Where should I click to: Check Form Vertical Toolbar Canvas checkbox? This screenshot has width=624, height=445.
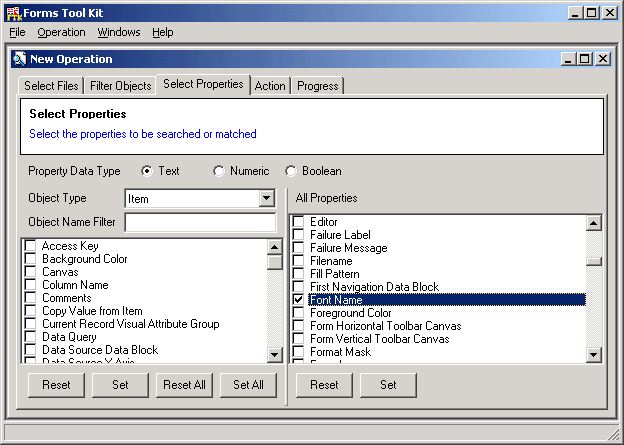pos(298,339)
